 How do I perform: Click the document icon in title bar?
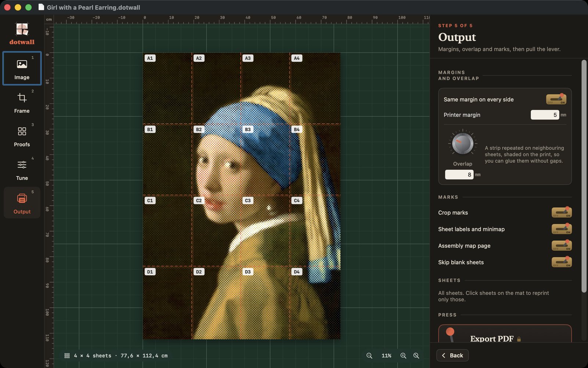(41, 7)
